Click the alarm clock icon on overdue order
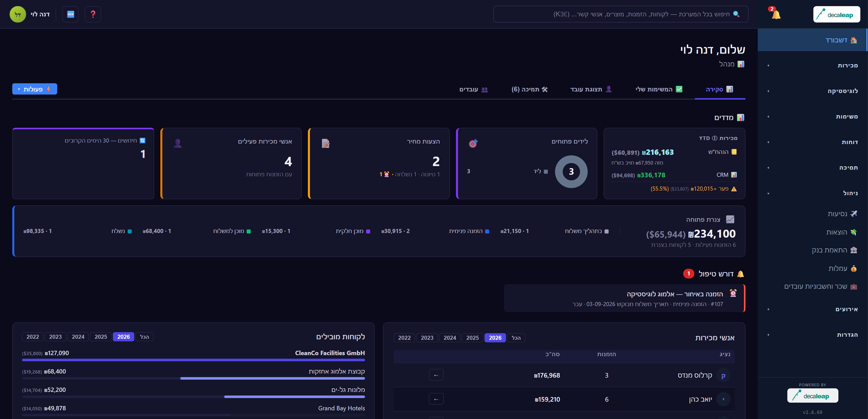Image resolution: width=868 pixels, height=419 pixels. pos(733,293)
